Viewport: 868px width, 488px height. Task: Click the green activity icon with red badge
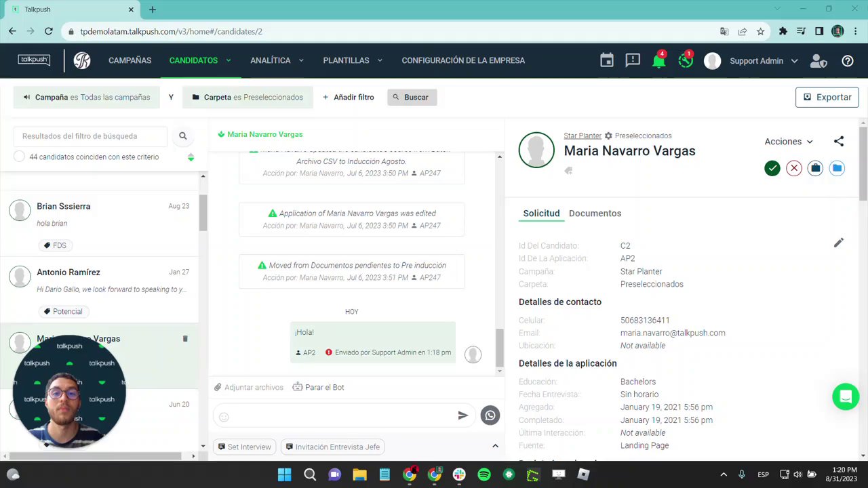[x=686, y=60]
